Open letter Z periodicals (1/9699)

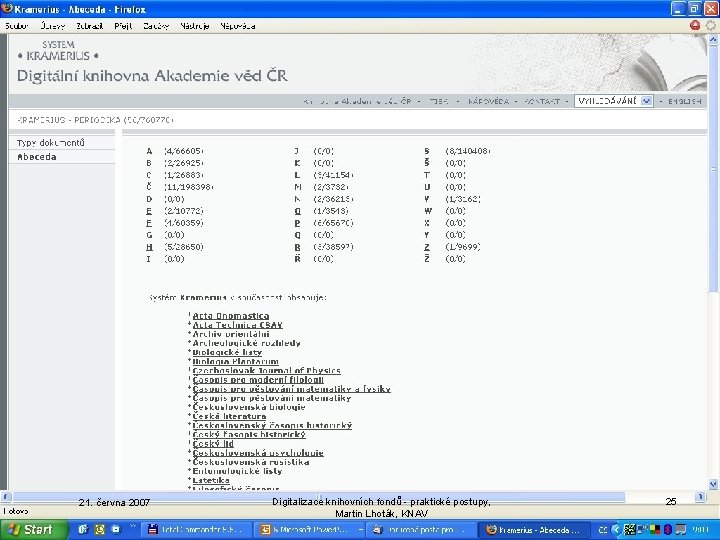427,247
